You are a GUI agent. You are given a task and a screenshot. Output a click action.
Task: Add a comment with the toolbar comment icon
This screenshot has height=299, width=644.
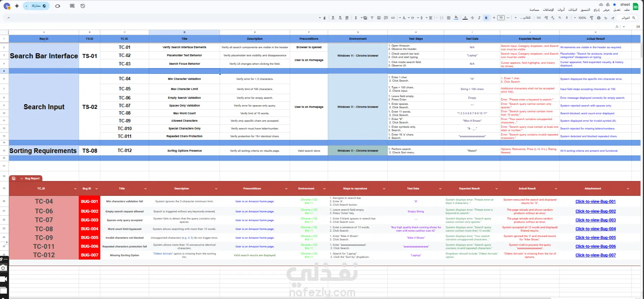point(386,18)
